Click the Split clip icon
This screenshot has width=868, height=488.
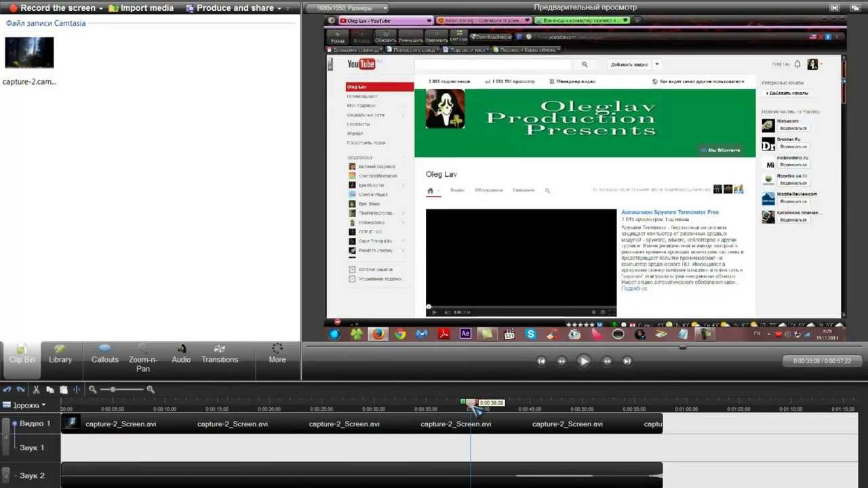point(77,390)
